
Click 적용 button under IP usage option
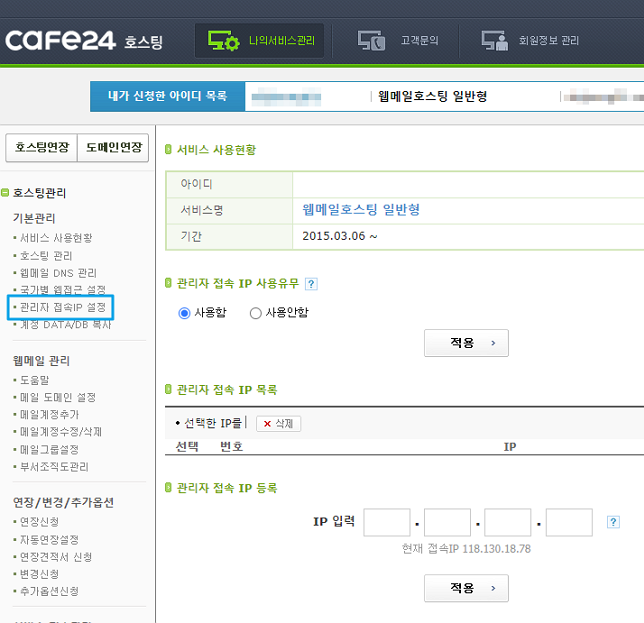(466, 343)
